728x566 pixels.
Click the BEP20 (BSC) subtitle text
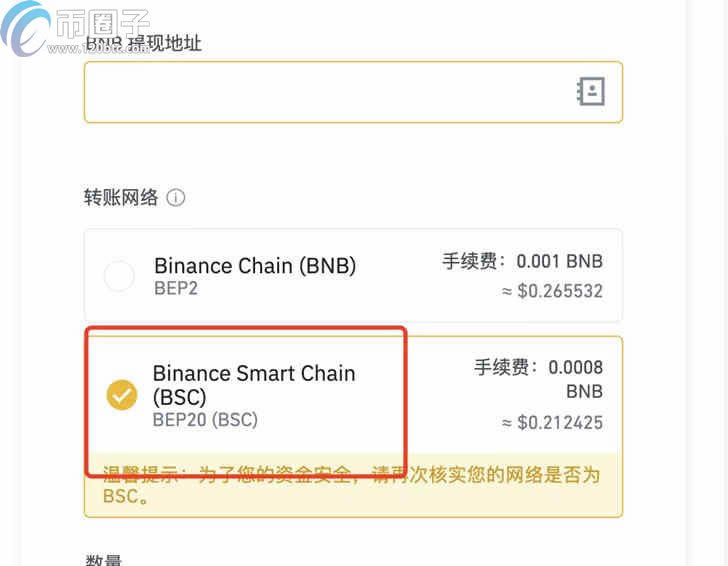tap(205, 420)
